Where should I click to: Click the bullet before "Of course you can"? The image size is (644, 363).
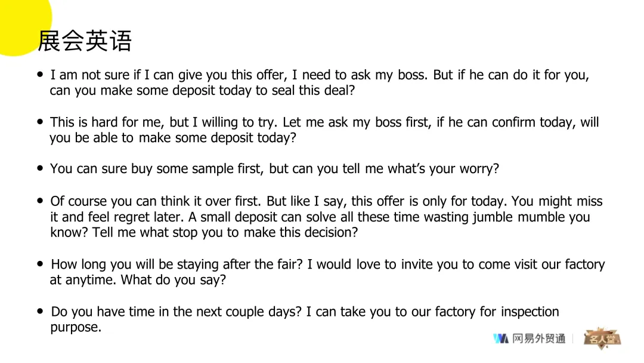tap(40, 201)
